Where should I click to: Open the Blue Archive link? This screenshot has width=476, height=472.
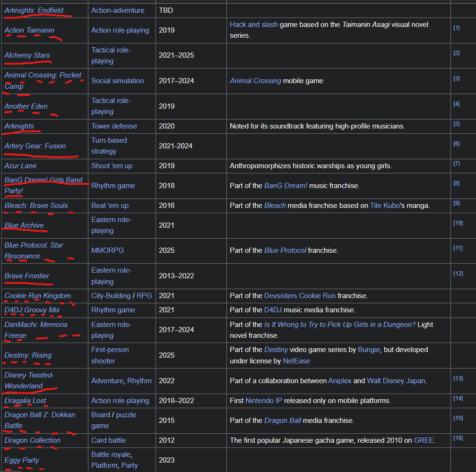[24, 225]
